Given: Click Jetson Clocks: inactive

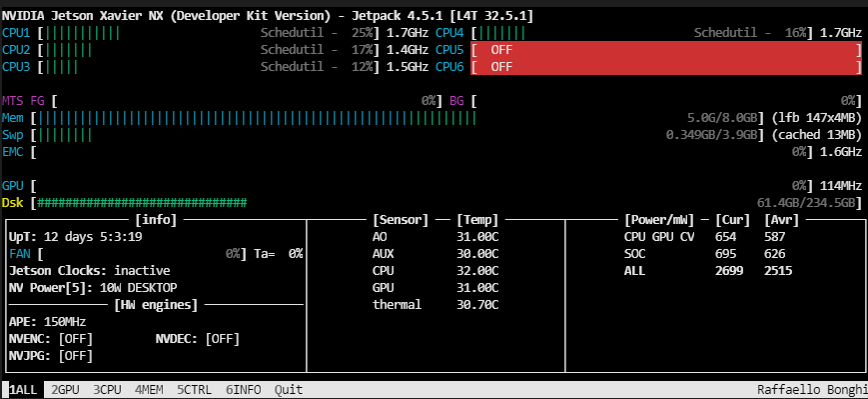Looking at the screenshot, I should [x=90, y=271].
